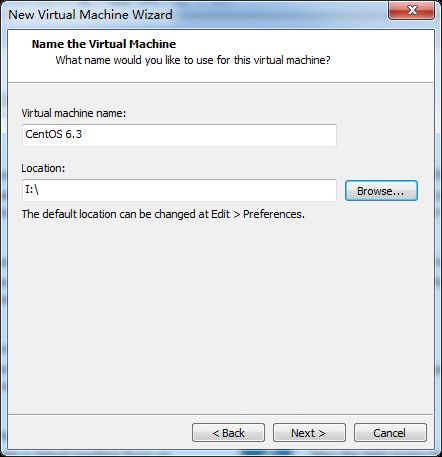Image resolution: width=442 pixels, height=457 pixels.
Task: Click the "Location:" label text
Action: coord(43,168)
